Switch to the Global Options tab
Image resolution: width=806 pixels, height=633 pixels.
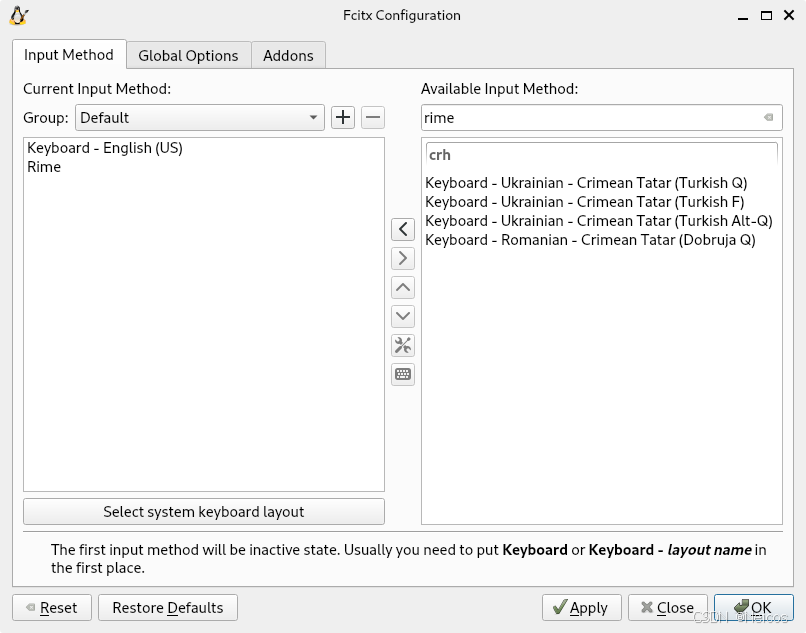tap(188, 56)
